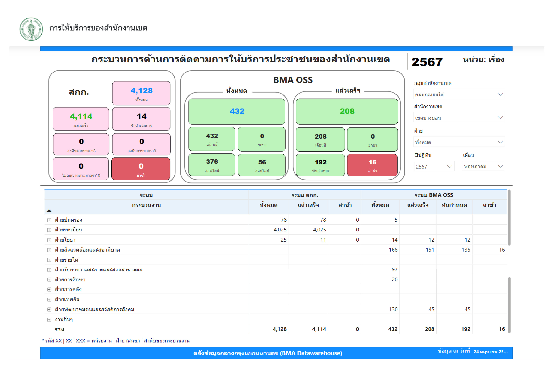Expand ฝ่ายเทศกิจ using plus icon
The width and height of the screenshot is (554, 392).
point(49,299)
